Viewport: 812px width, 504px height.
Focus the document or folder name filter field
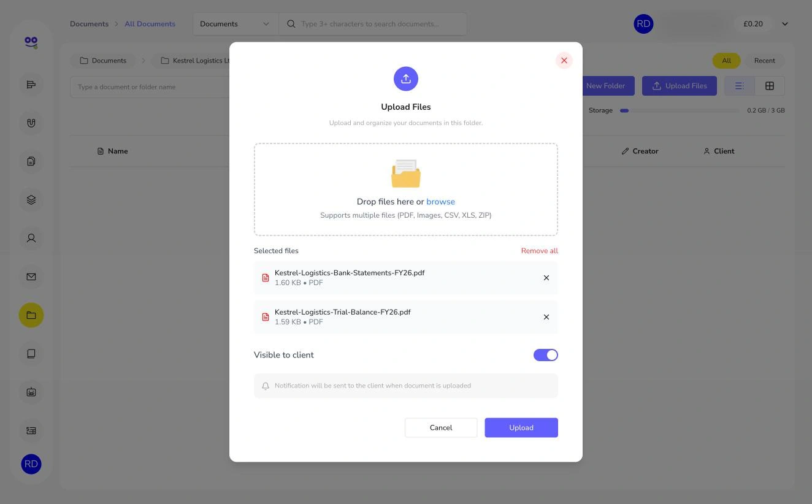[150, 87]
